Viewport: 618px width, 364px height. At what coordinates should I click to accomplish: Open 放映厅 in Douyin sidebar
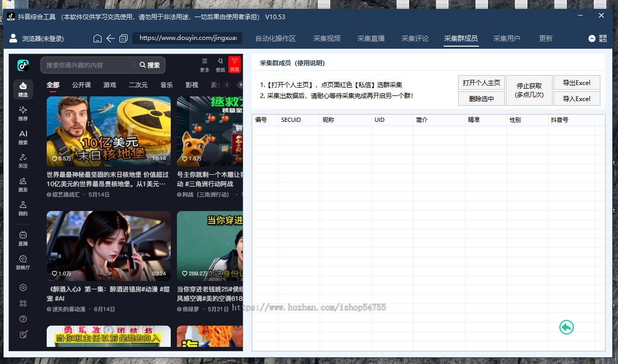[23, 262]
